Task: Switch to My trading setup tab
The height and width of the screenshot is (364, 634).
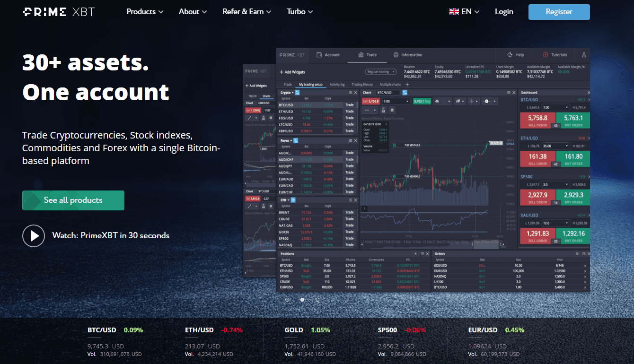Action: [310, 85]
